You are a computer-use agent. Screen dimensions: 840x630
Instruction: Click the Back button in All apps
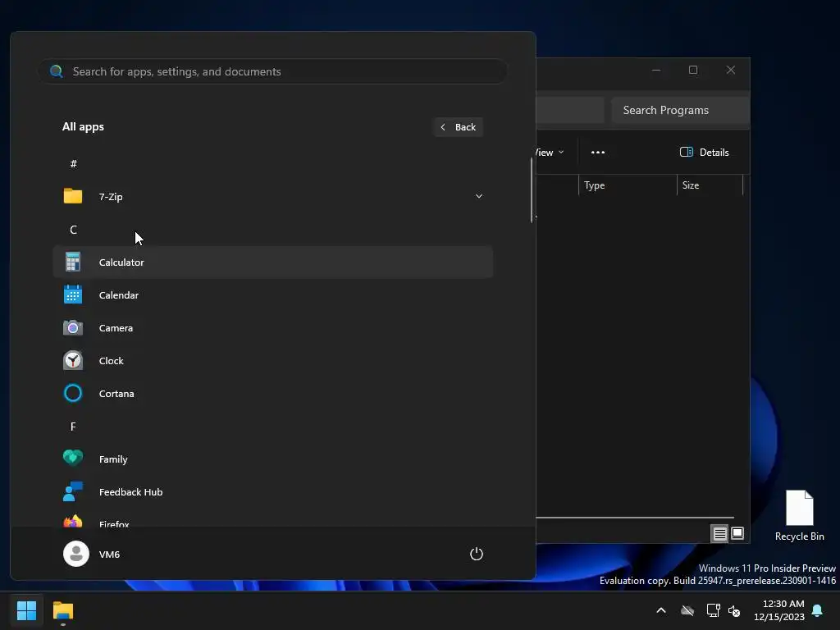(459, 127)
